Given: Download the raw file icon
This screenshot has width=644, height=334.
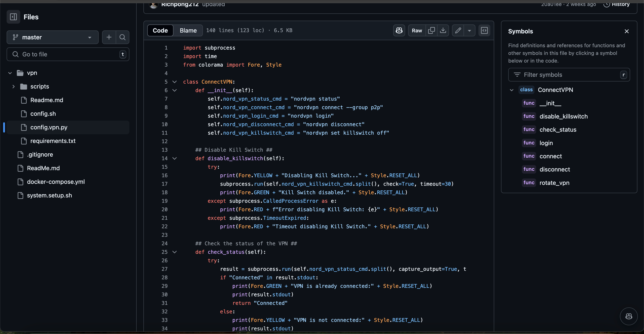Looking at the screenshot, I should [443, 30].
